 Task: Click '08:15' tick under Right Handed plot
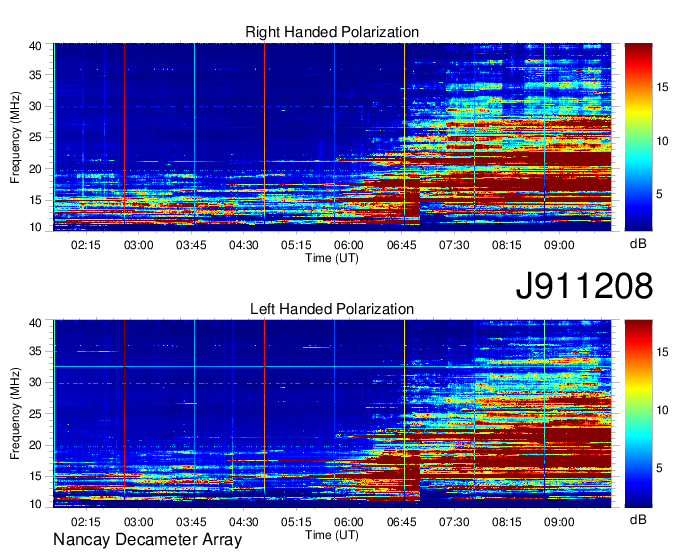tap(507, 245)
